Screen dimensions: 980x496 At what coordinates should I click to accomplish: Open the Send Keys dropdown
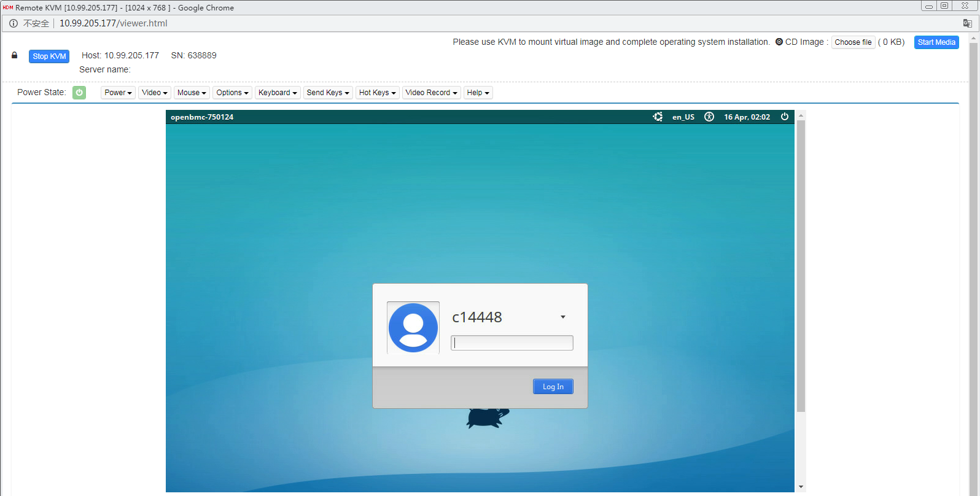tap(328, 93)
